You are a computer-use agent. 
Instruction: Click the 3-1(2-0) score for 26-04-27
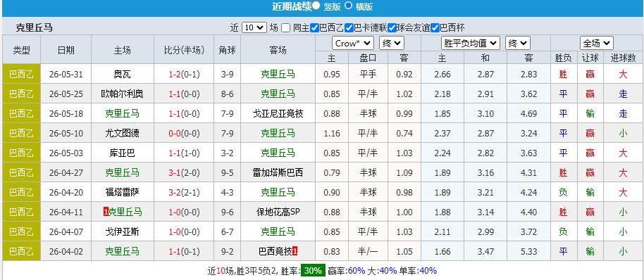coord(184,172)
